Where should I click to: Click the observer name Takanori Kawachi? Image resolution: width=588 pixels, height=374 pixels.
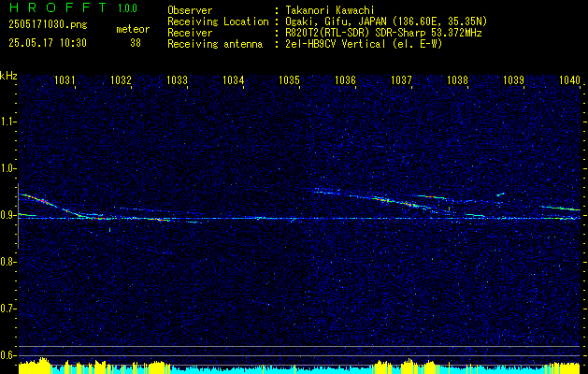coord(330,10)
